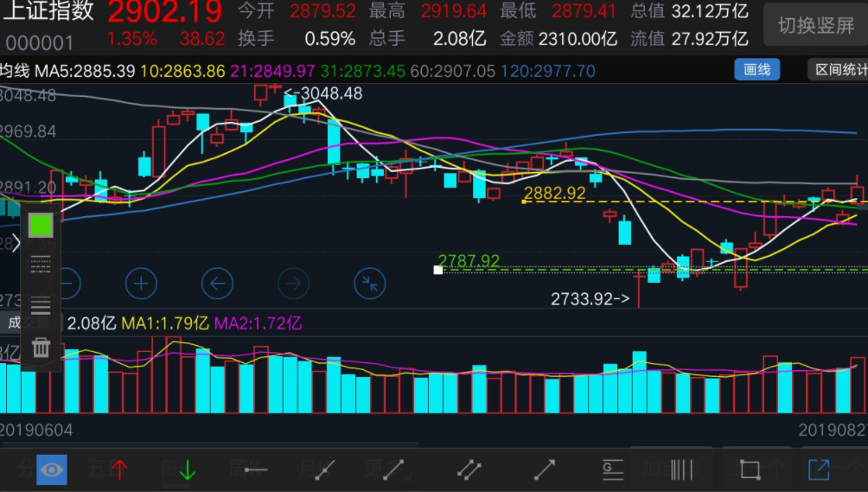This screenshot has width=868, height=492.
Task: Toggle drawing visibility with the eye icon
Action: coord(52,470)
